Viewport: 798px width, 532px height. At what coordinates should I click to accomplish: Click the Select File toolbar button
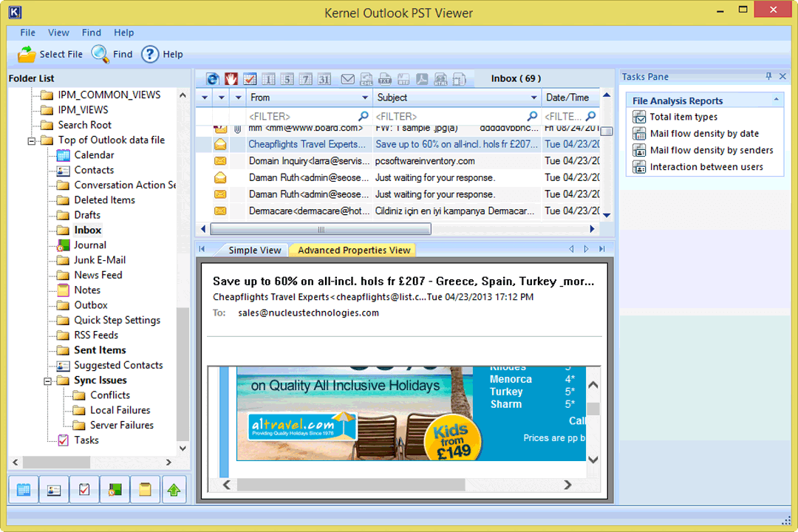tap(50, 55)
